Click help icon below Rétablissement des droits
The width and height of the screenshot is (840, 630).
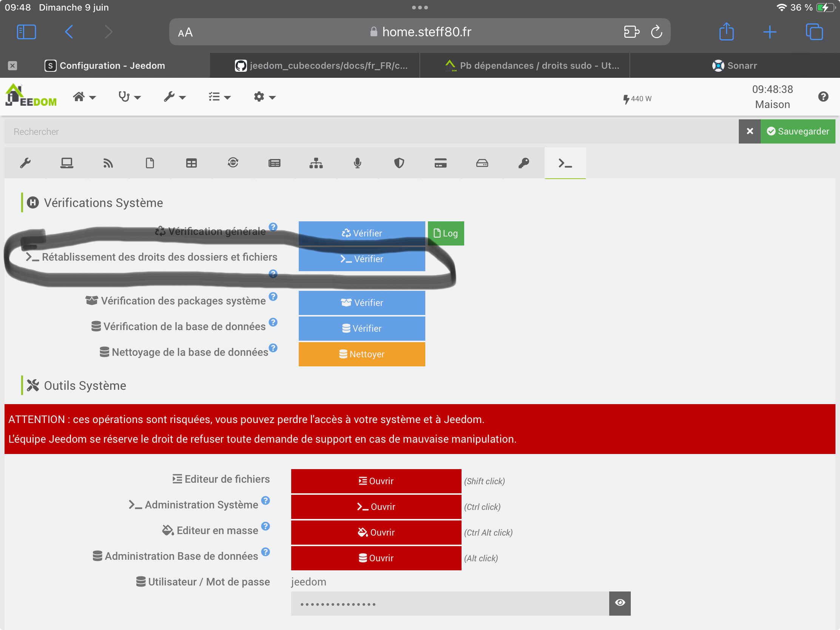pyautogui.click(x=273, y=273)
